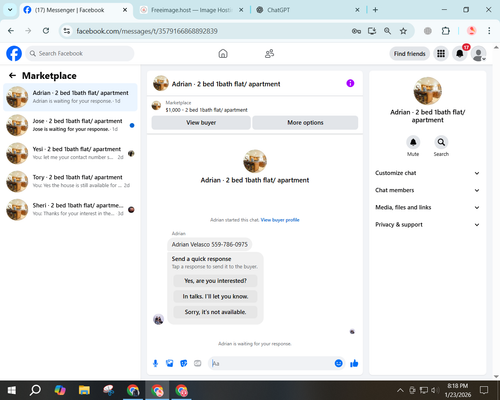Open the purple conversation information icon
Screen dimensions: 500x400
click(x=350, y=83)
